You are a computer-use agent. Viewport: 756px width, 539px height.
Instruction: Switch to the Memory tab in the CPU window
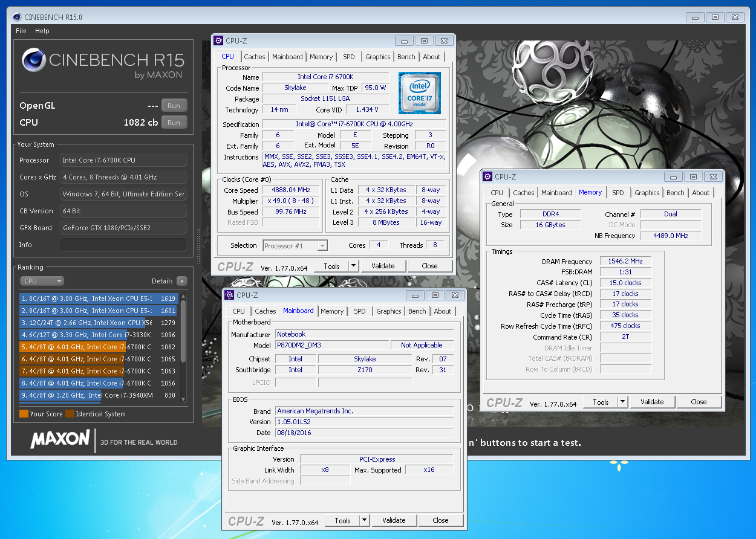click(321, 57)
